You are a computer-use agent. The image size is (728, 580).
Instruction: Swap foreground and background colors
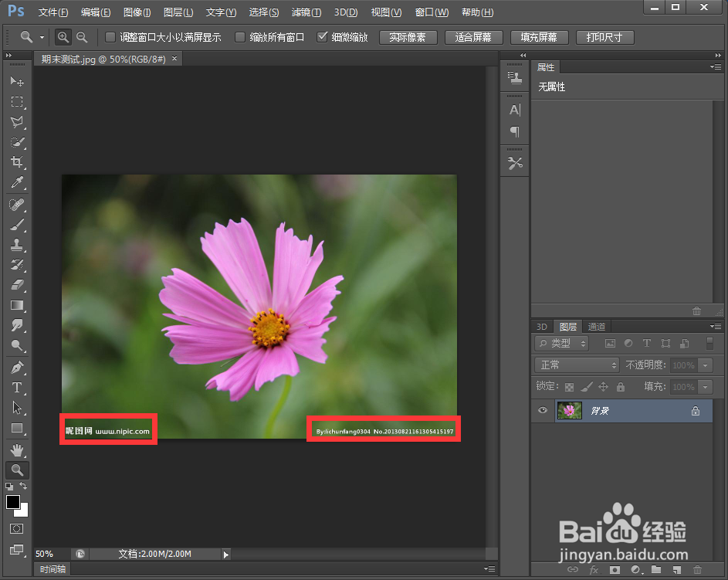(23, 486)
